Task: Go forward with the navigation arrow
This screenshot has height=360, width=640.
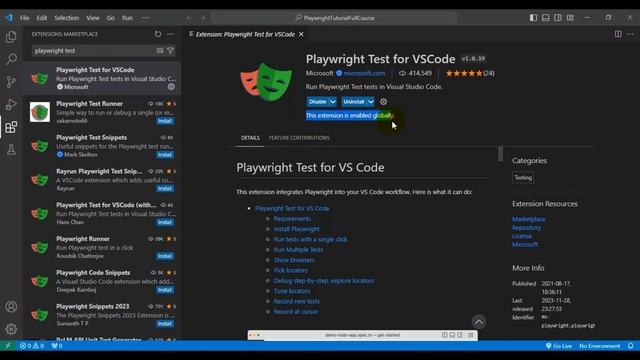Action: pos(203,18)
